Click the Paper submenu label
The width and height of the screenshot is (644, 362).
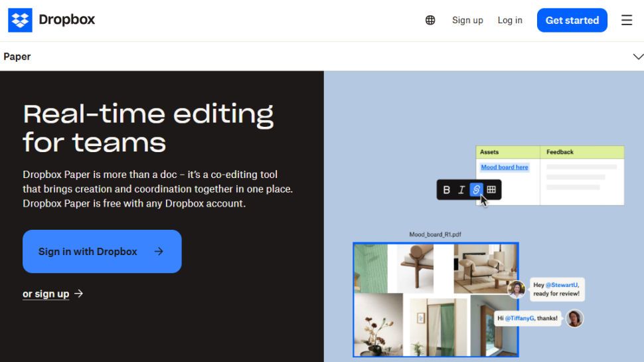click(x=17, y=56)
